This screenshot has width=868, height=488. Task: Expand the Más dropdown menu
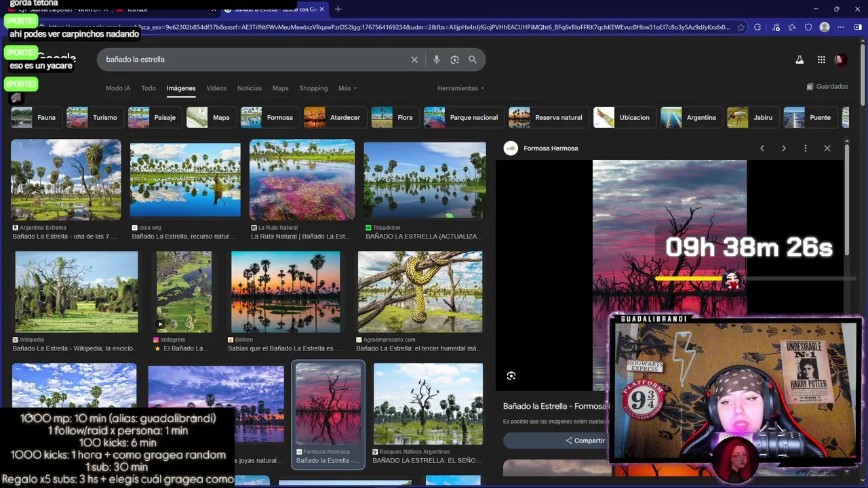[x=347, y=88]
